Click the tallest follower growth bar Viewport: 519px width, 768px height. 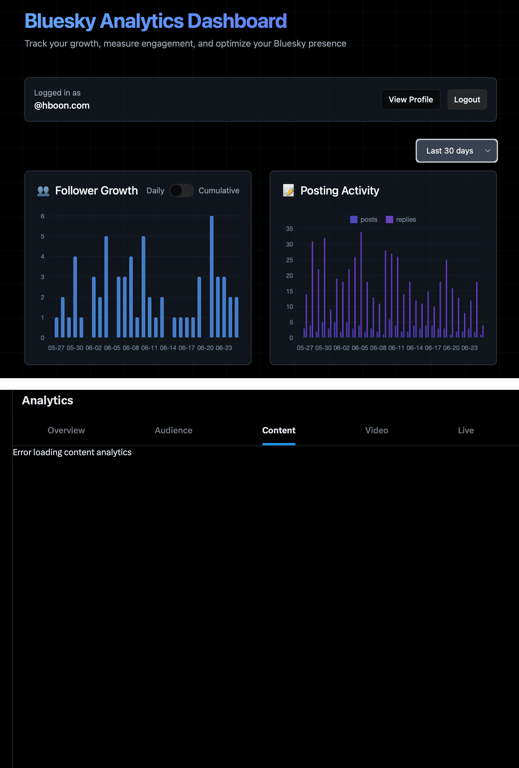pyautogui.click(x=212, y=277)
